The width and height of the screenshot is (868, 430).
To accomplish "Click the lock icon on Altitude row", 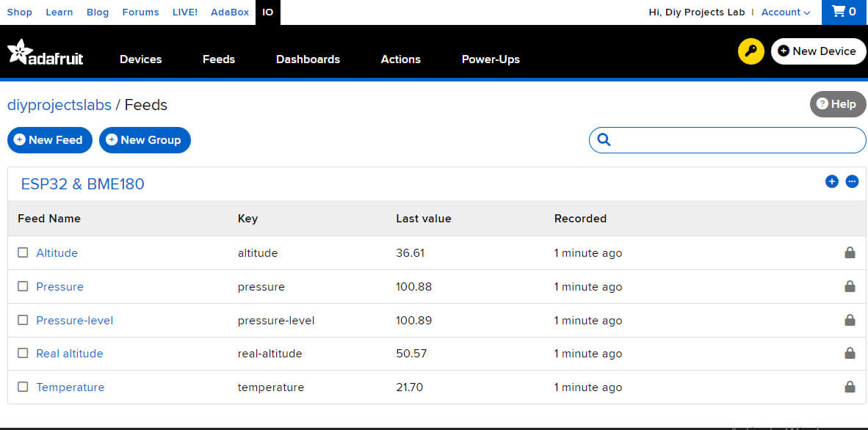I will tap(849, 253).
